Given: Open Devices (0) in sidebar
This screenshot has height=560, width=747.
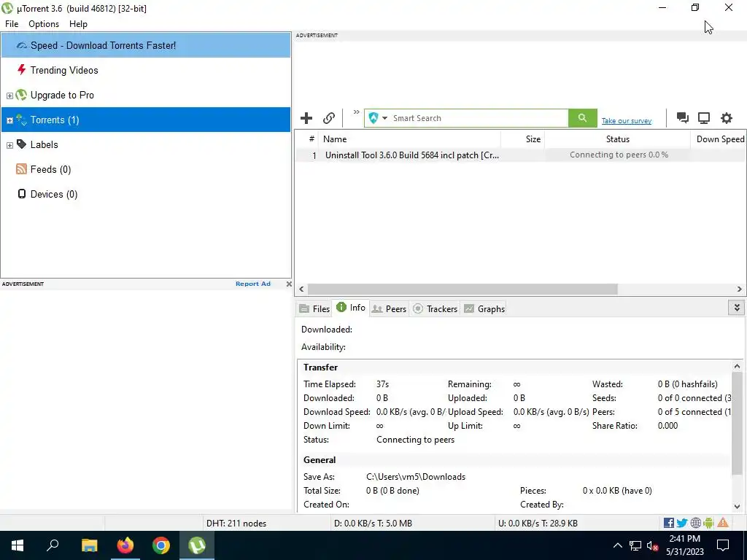Looking at the screenshot, I should (x=146, y=194).
